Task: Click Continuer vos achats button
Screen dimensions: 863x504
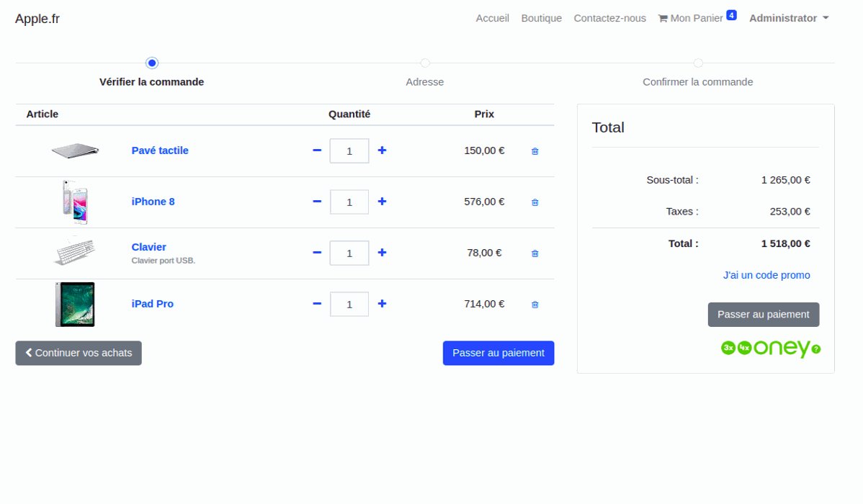Action: 79,353
